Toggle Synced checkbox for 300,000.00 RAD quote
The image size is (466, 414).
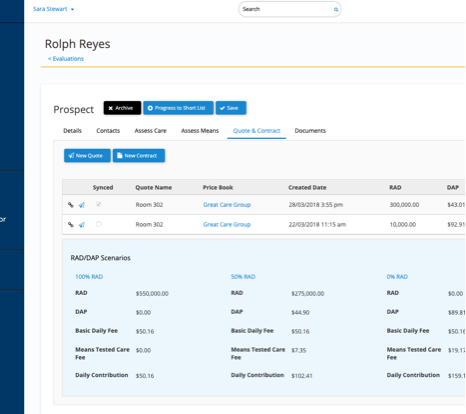[x=99, y=204]
